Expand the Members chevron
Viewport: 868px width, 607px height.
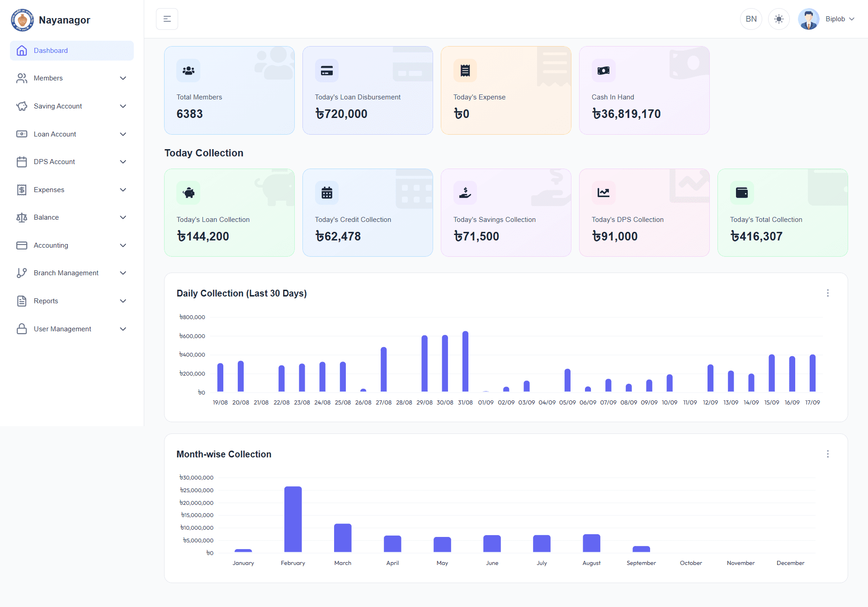tap(123, 78)
